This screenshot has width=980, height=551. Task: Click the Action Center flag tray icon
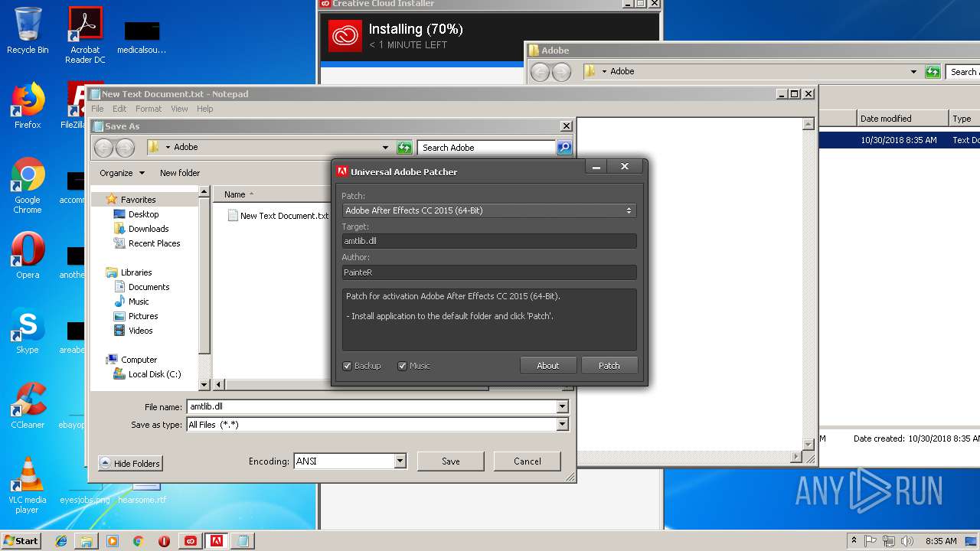[x=871, y=541]
